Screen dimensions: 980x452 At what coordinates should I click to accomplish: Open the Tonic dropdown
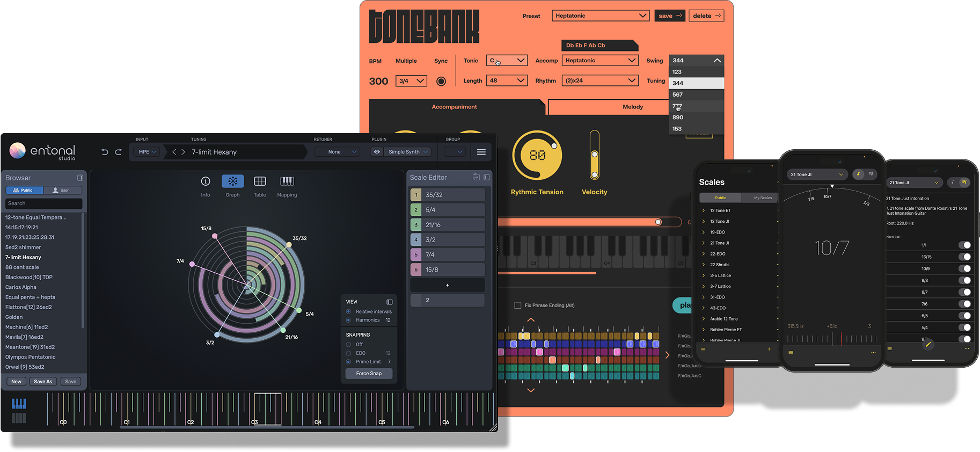pyautogui.click(x=507, y=61)
